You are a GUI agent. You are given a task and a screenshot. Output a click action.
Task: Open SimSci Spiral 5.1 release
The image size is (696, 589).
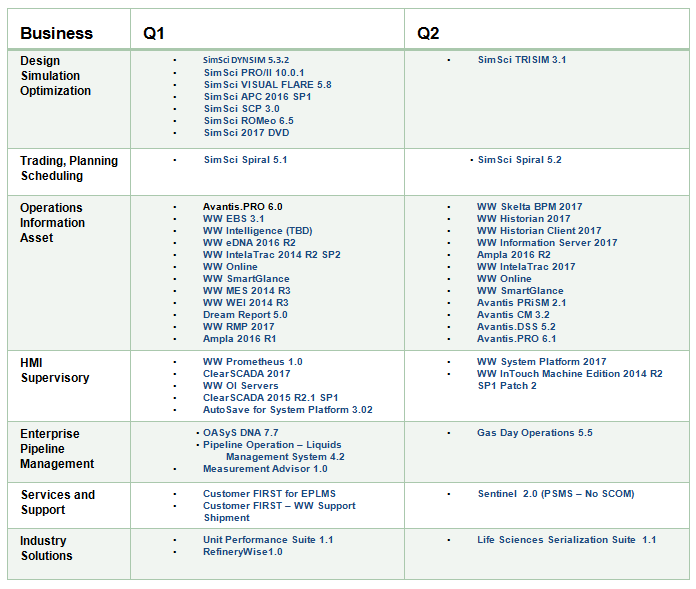point(245,159)
